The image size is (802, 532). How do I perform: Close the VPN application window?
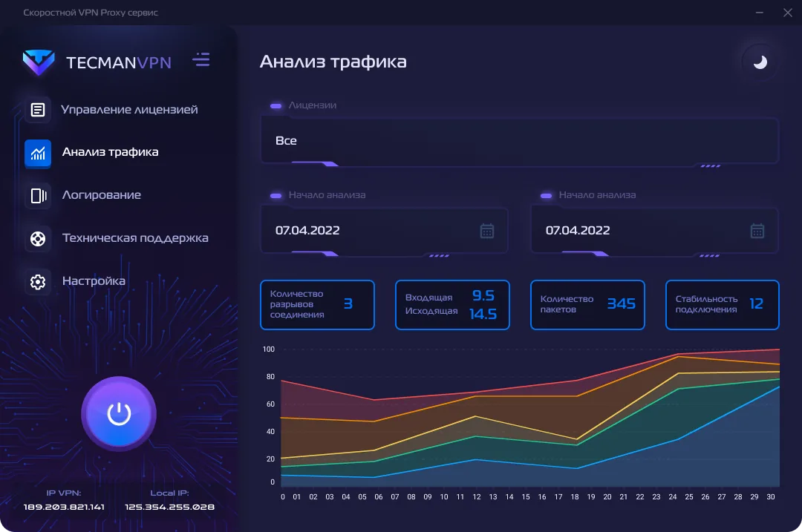788,13
